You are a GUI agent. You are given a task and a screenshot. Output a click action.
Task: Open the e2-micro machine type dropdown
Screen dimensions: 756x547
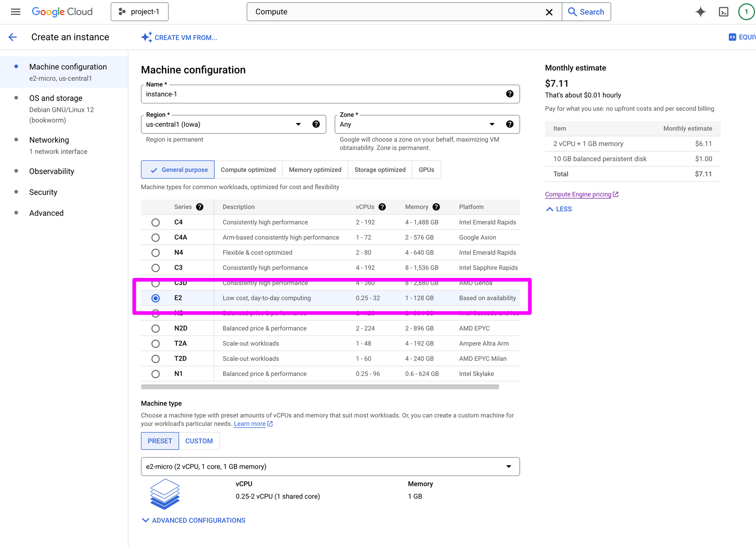coord(330,466)
